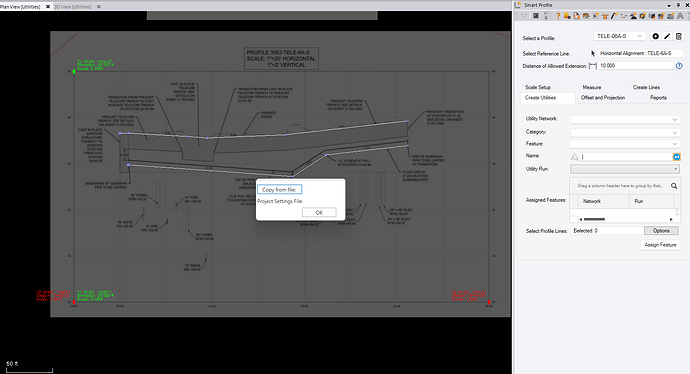
Task: Switch to the Scale Setup tab
Action: coord(538,87)
